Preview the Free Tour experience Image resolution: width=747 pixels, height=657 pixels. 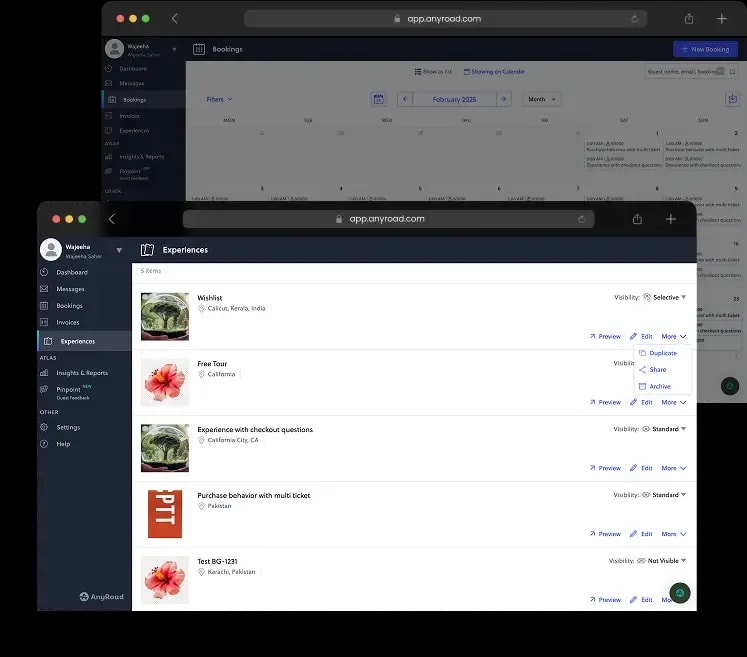click(x=605, y=402)
